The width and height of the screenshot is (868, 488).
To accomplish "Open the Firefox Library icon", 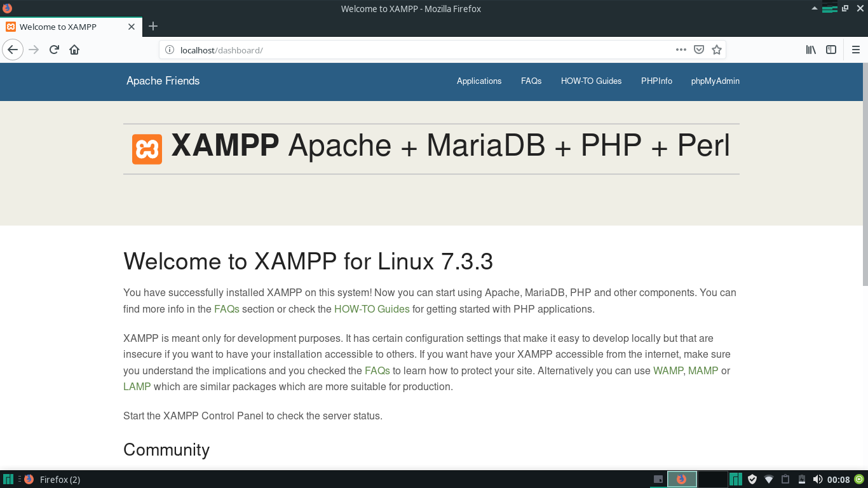I will click(811, 50).
